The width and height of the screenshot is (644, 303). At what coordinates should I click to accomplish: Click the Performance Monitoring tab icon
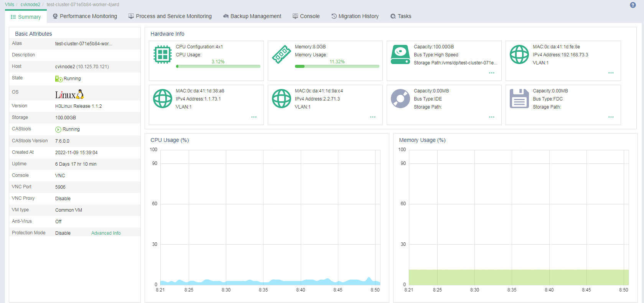pyautogui.click(x=55, y=16)
